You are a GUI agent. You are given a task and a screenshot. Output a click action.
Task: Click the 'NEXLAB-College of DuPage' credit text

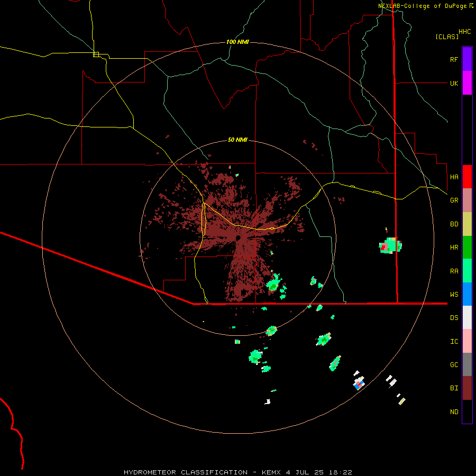coord(423,6)
